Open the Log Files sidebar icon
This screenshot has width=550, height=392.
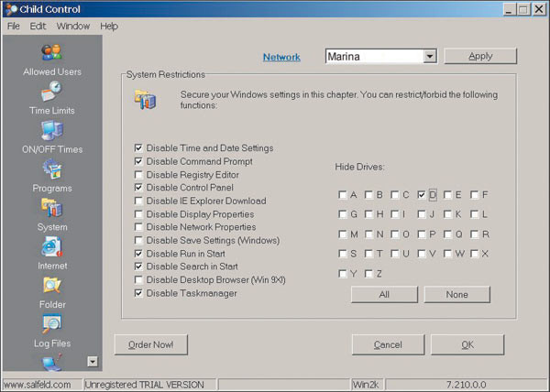(51, 325)
